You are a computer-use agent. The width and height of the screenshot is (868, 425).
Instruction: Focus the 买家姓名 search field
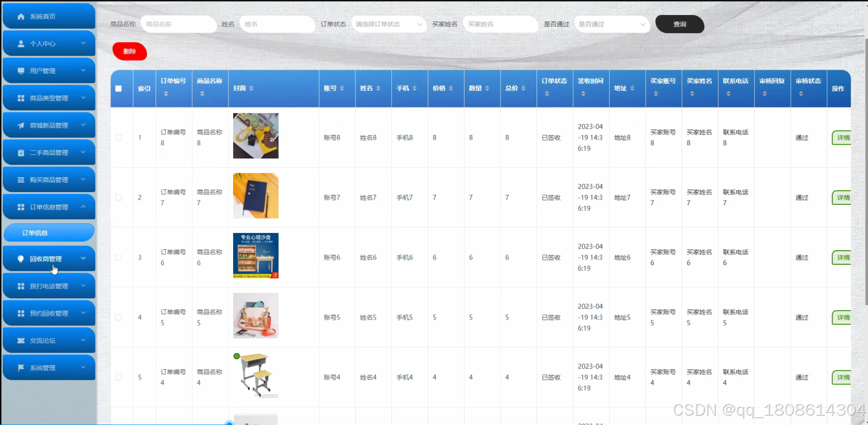pyautogui.click(x=500, y=24)
